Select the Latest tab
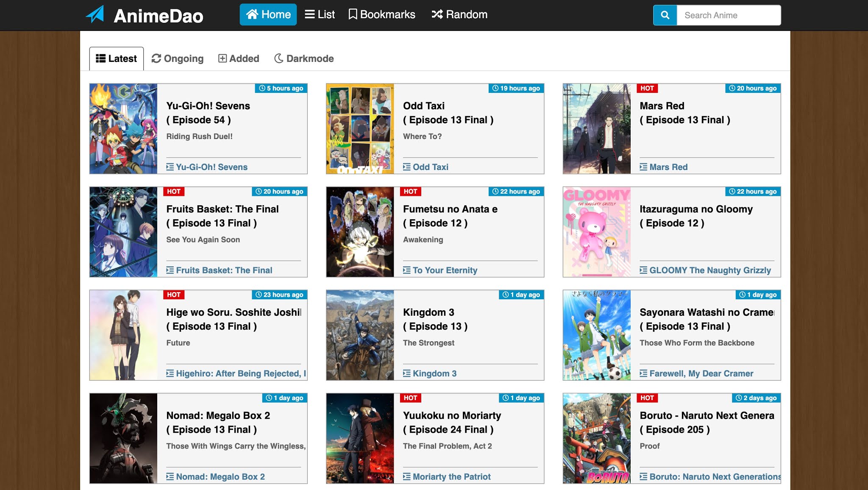Viewport: 868px width, 490px height. (116, 58)
